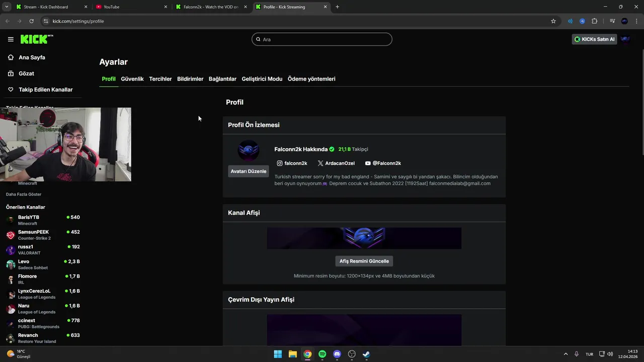Open SamsunPEEK recommended channel
Screen dimensions: 644x362
pos(43,235)
